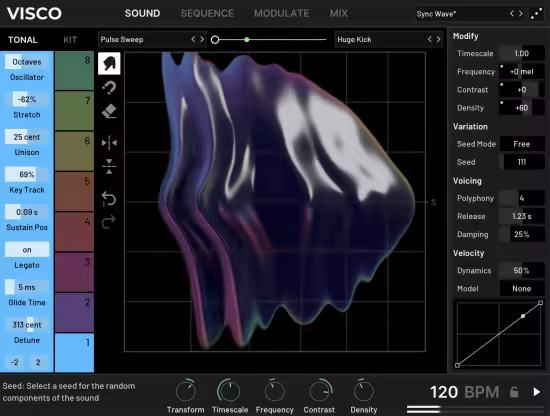Go to next Sync Wave preset arrow
Viewport: 550px width, 416px height.
[x=521, y=14]
